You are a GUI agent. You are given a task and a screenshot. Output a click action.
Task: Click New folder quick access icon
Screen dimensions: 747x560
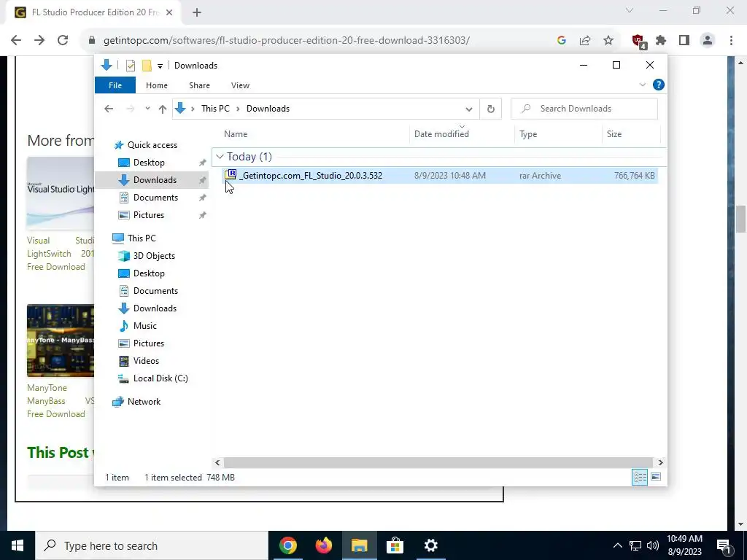click(147, 66)
